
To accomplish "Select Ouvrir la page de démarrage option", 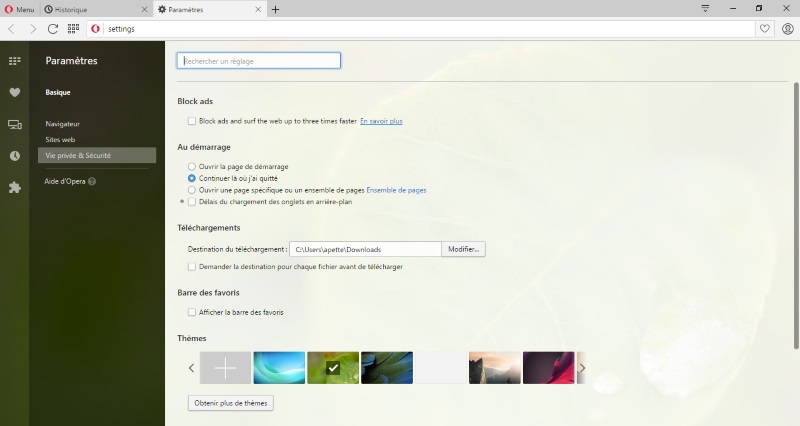I will (192, 166).
